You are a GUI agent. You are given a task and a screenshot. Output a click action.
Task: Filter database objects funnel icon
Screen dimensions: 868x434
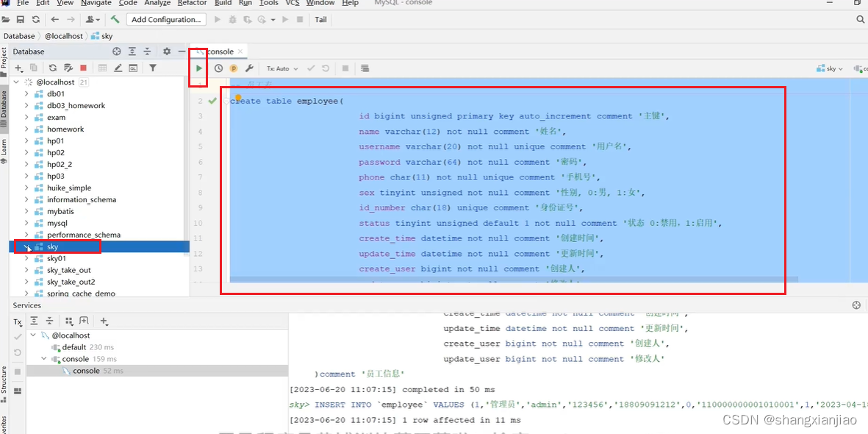click(x=153, y=68)
